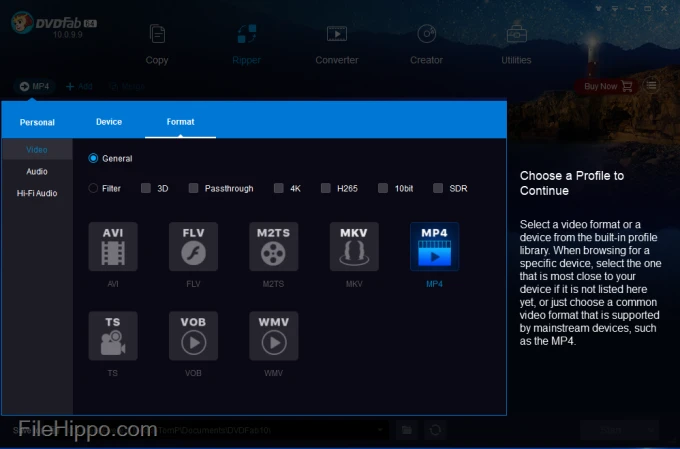Pick the VOB format icon

point(193,336)
